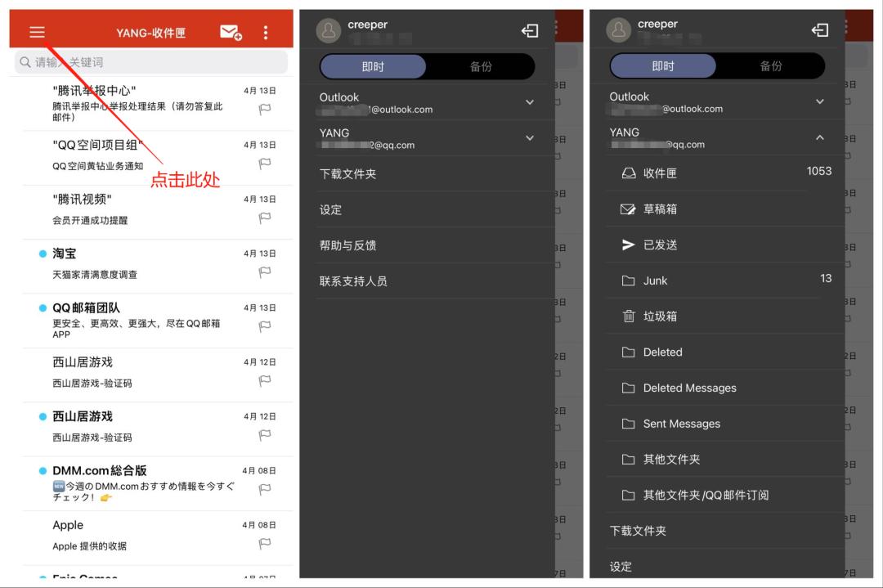
Task: Click the search keyword input field
Action: tap(146, 62)
